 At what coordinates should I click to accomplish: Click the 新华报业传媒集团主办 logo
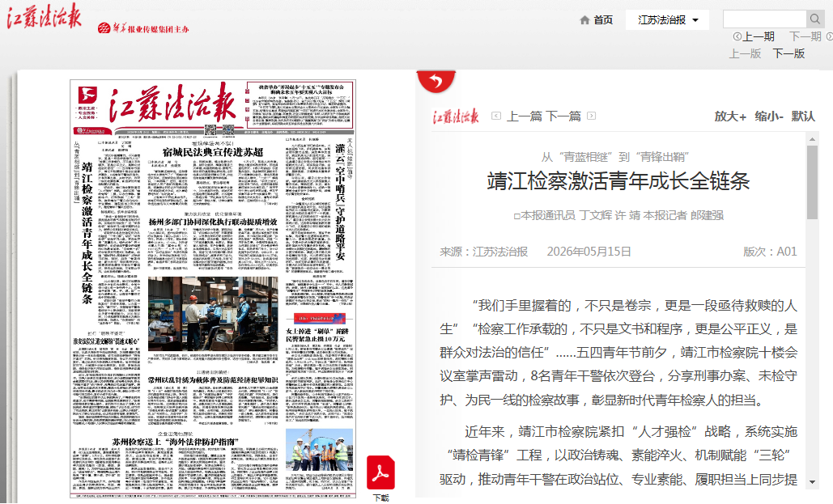pyautogui.click(x=143, y=28)
